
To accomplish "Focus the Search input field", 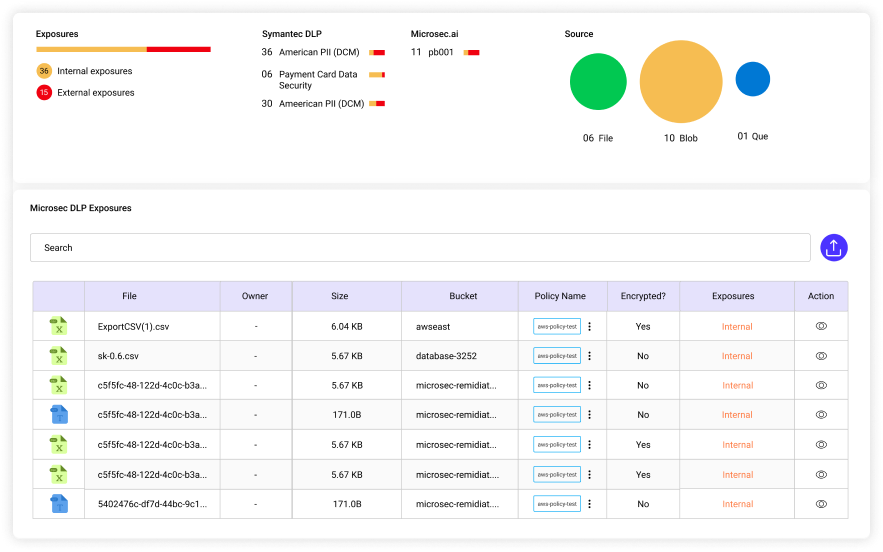I will click(x=420, y=248).
